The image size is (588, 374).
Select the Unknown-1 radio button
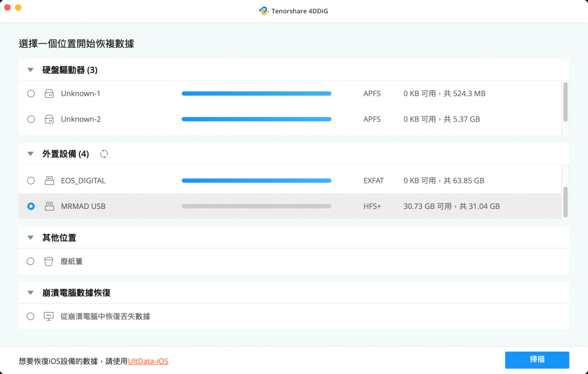(x=31, y=93)
